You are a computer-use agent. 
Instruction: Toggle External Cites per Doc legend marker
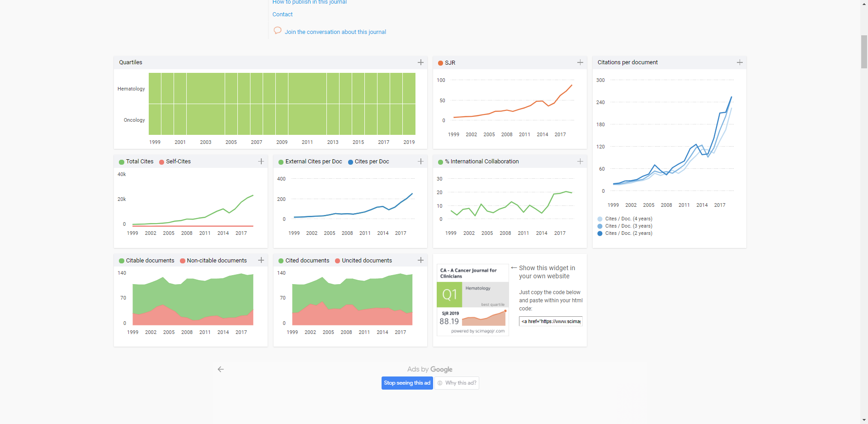pyautogui.click(x=281, y=162)
